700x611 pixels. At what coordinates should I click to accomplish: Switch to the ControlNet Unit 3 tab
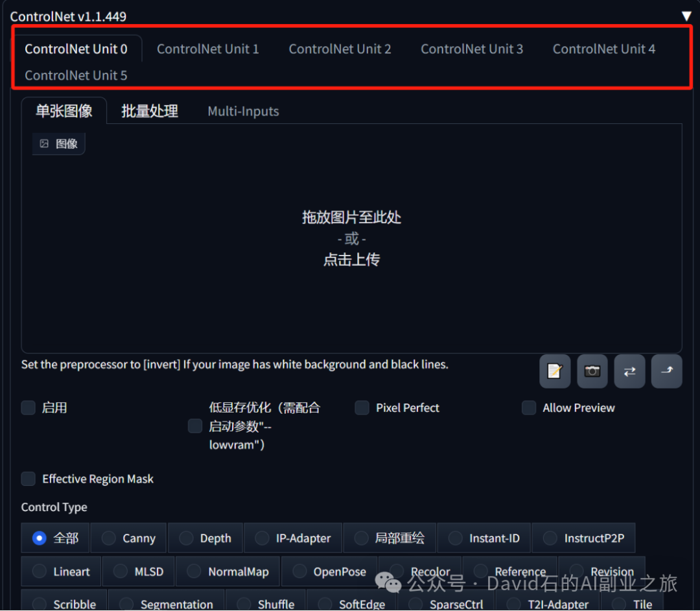point(472,48)
